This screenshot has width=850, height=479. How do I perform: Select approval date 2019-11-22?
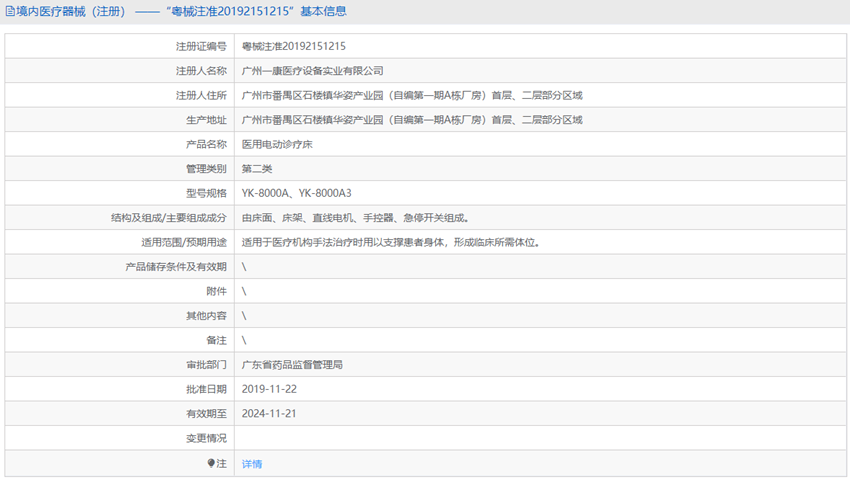click(x=269, y=389)
